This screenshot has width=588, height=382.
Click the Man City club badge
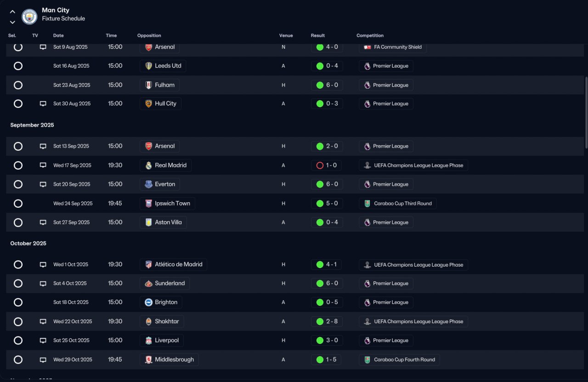pos(29,17)
